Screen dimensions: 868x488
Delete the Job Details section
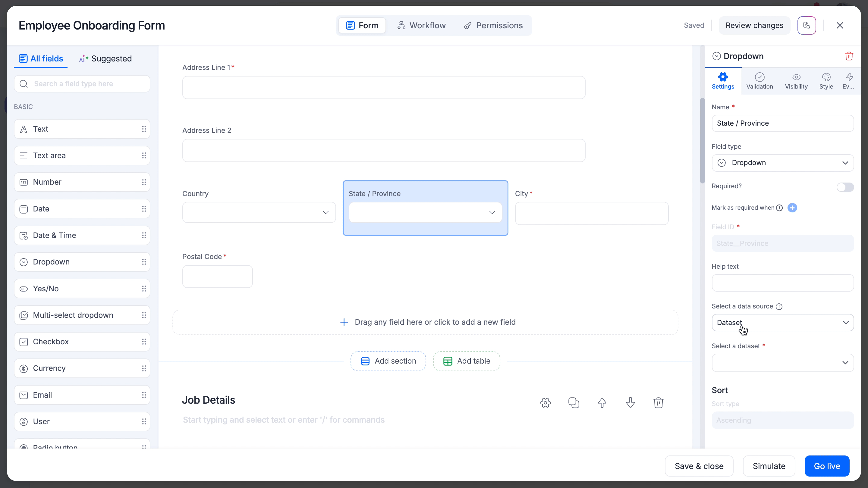(658, 403)
